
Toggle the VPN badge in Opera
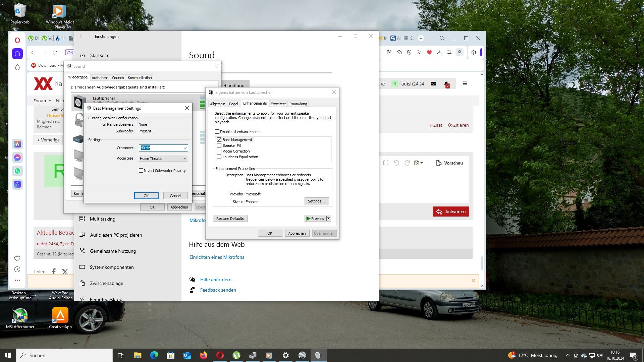pyautogui.click(x=69, y=52)
